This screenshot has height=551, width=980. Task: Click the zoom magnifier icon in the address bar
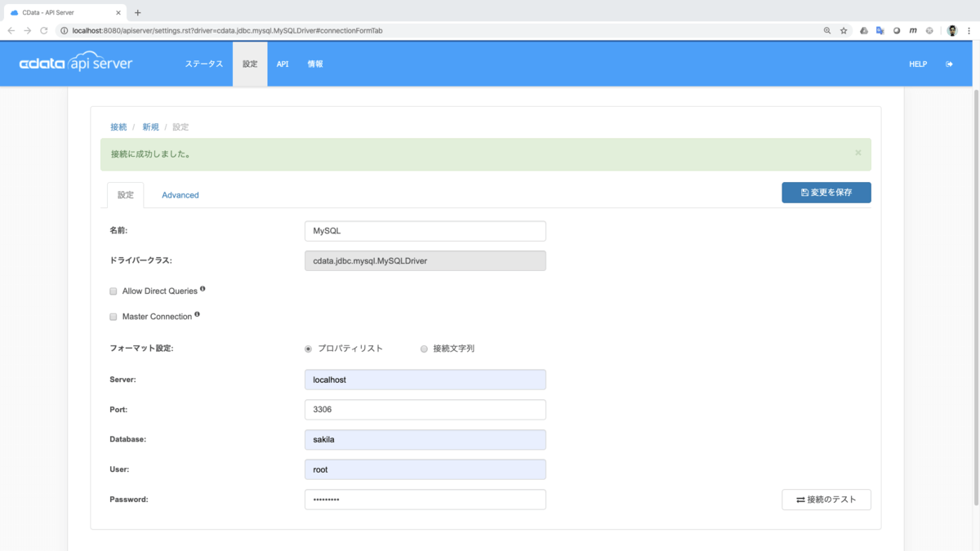(827, 30)
